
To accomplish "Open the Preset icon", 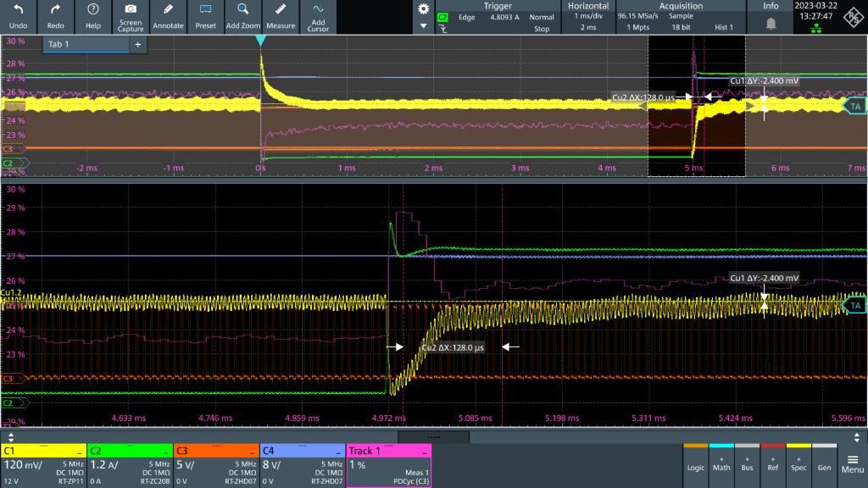I will click(205, 10).
